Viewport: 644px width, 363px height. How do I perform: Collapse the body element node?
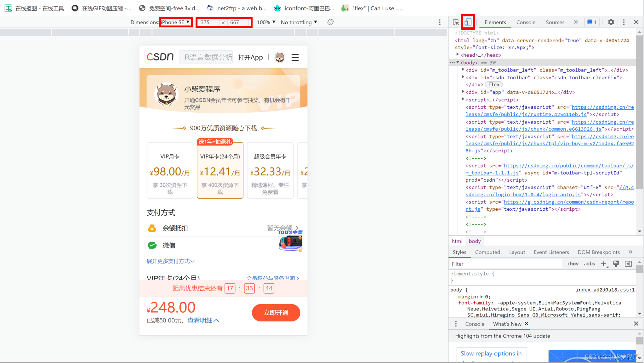[458, 62]
